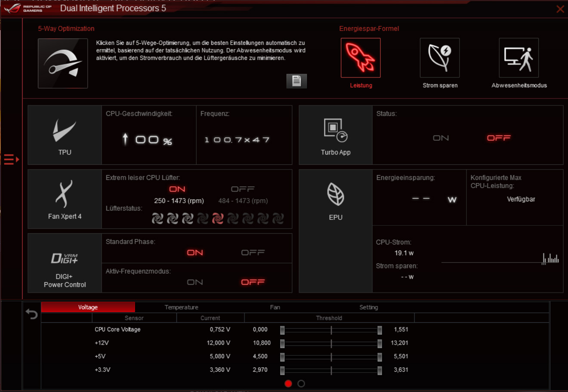Screen dimensions: 568x392
Task: Set Turbo App status to OFF
Action: tap(499, 138)
